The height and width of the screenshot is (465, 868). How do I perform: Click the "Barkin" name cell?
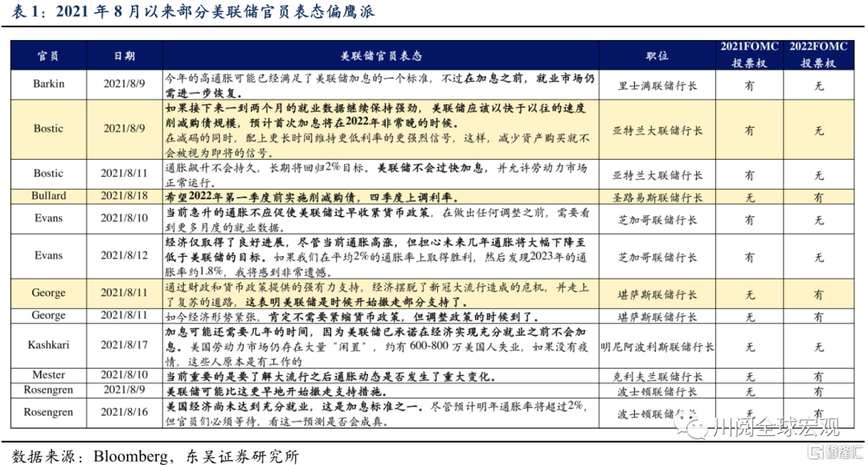point(49,84)
